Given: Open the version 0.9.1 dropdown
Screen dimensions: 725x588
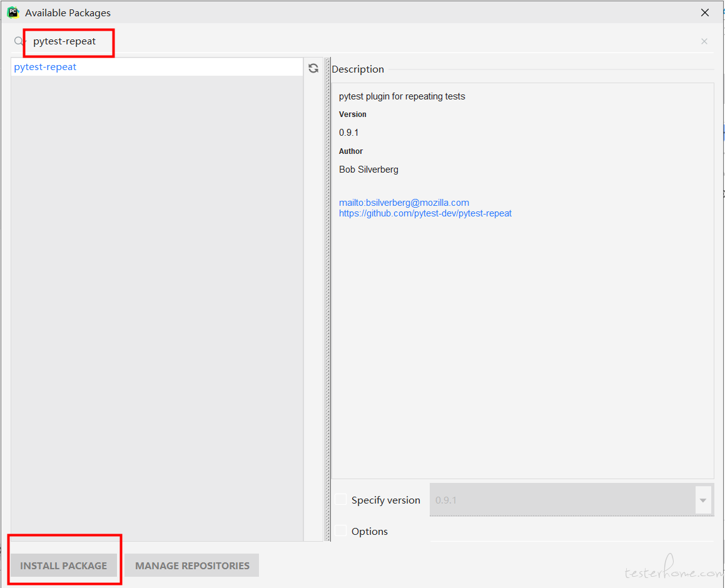Looking at the screenshot, I should (702, 500).
